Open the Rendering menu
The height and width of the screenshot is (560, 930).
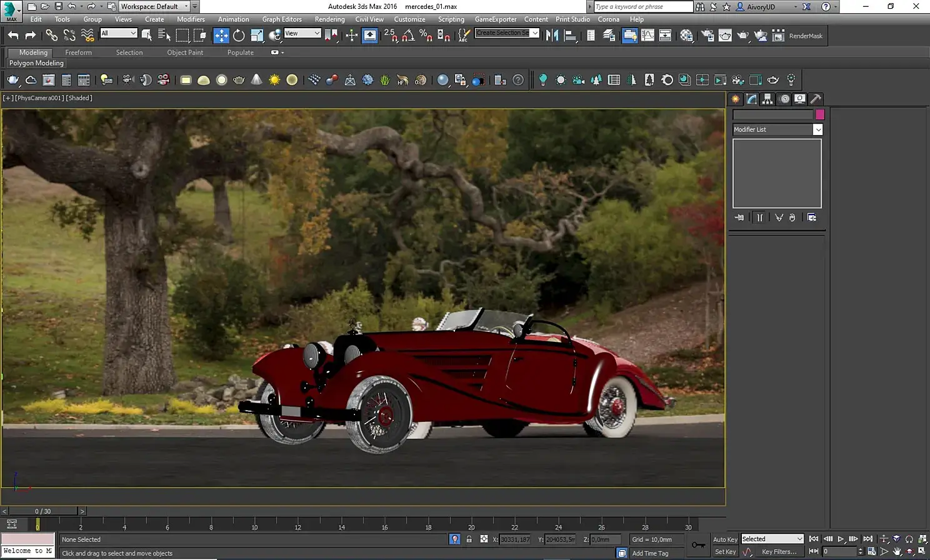pyautogui.click(x=329, y=19)
